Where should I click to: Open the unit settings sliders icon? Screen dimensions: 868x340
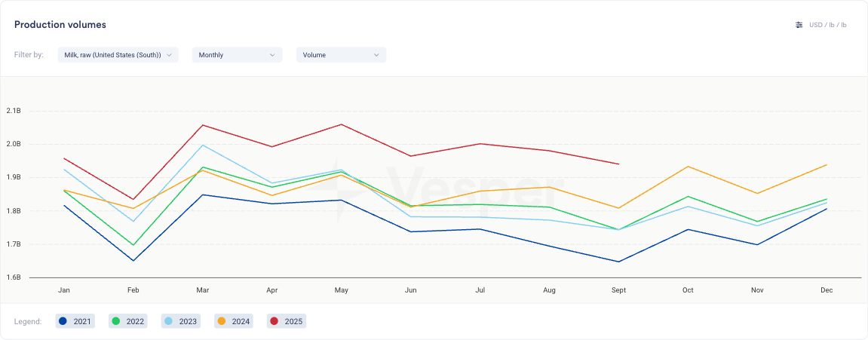799,25
